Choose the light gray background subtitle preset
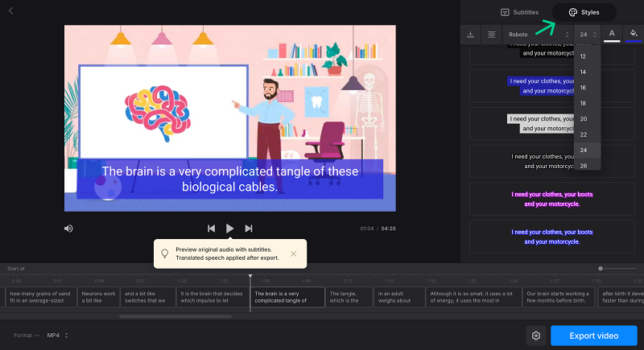Viewport: 644px width, 350px height. click(x=552, y=123)
